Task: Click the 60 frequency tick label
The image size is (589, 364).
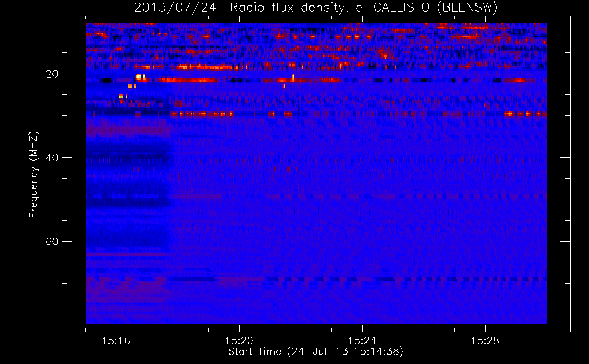Action: coord(52,241)
